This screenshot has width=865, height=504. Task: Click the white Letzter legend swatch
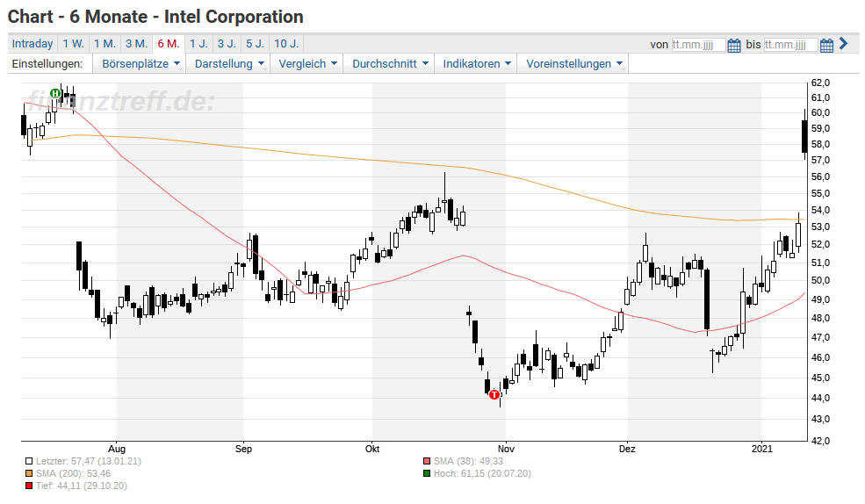pos(29,461)
